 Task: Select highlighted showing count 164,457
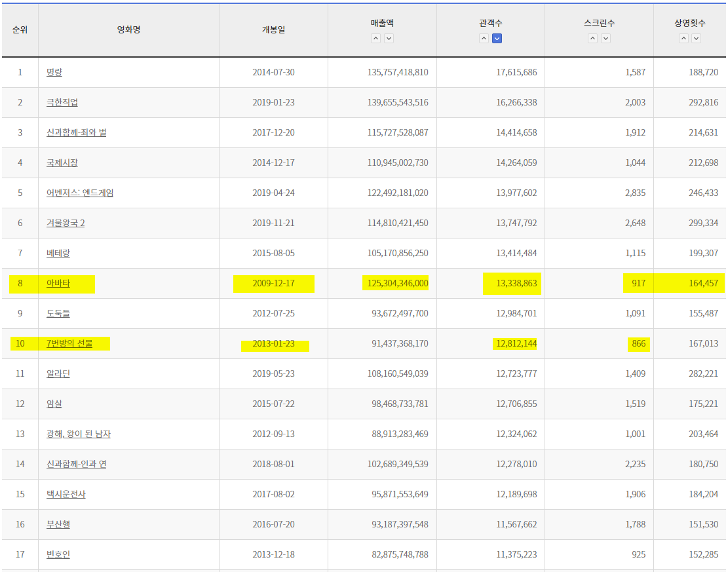(x=703, y=283)
